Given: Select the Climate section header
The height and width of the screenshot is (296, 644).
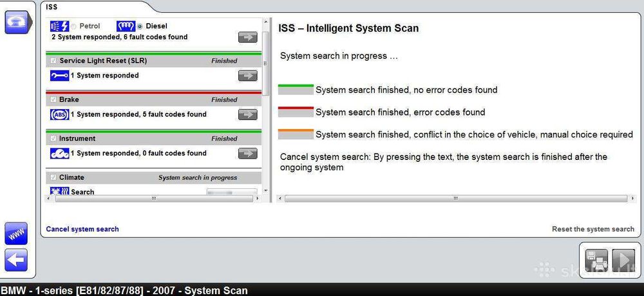Looking at the screenshot, I should 154,177.
